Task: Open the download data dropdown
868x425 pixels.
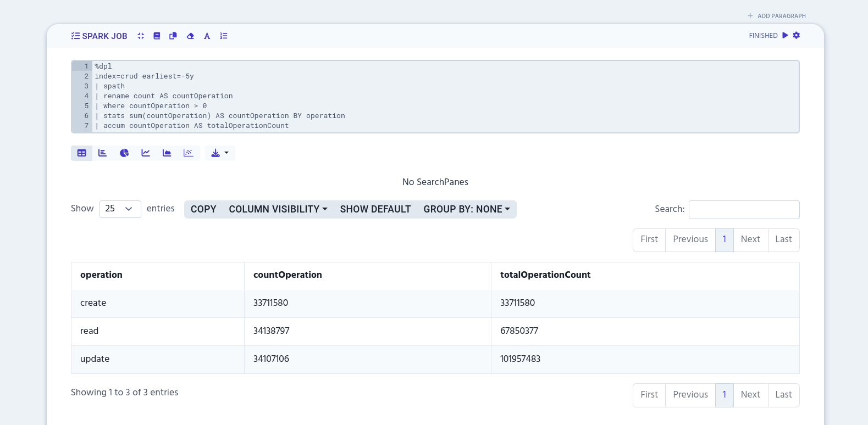Action: coord(220,153)
